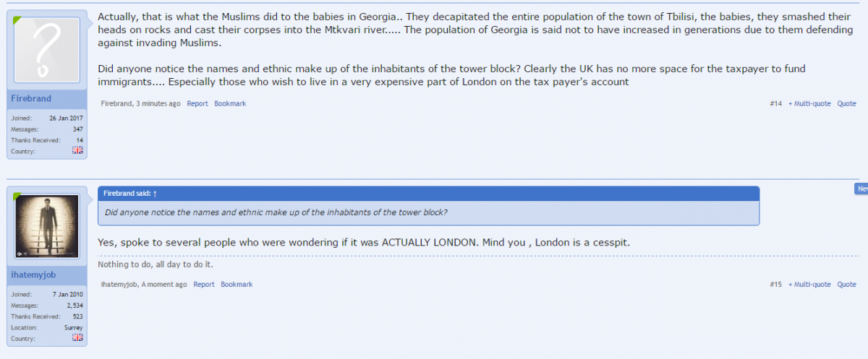Click the green online marker on Firebrand's avatar
The image size is (868, 359).
(18, 21)
